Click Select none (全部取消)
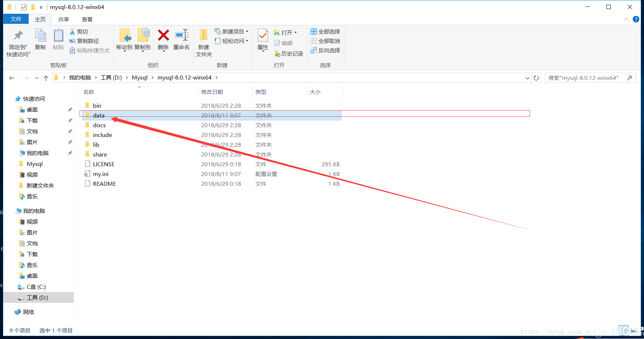The image size is (644, 339). pyautogui.click(x=325, y=41)
